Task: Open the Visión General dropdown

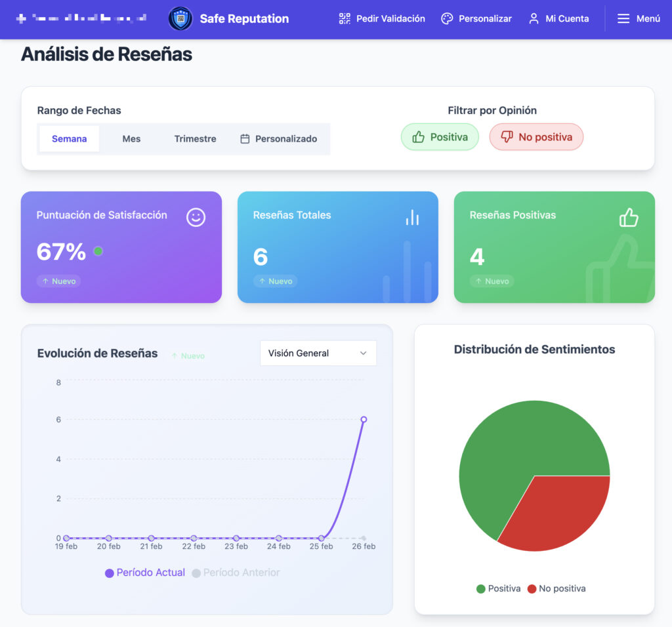Action: tap(318, 353)
